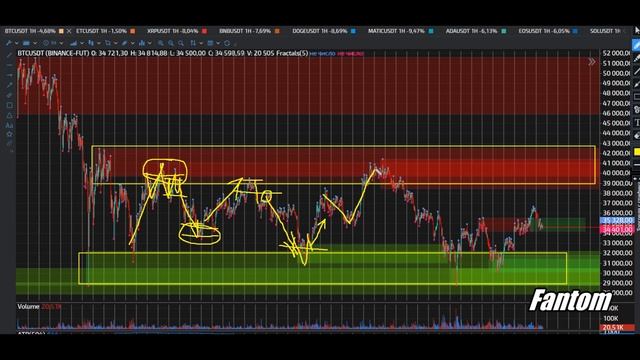Click the BTCUSDT tab orange color square

(61, 31)
